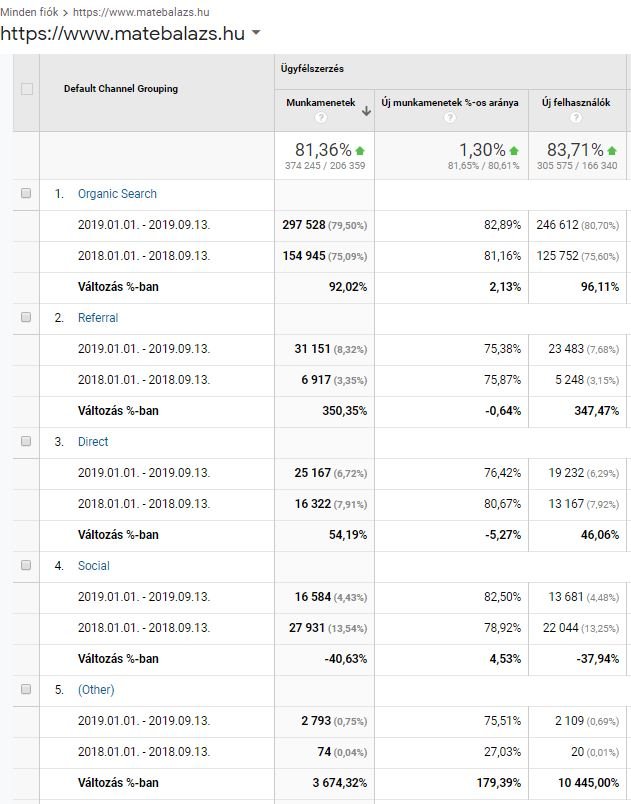This screenshot has width=631, height=804.
Task: Open the Social channel link
Action: (x=93, y=566)
